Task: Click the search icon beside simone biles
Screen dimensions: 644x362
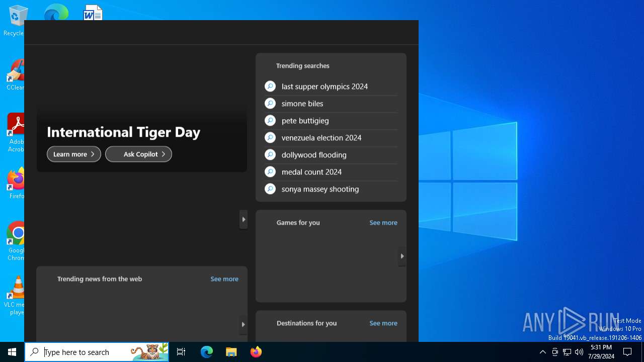Action: point(270,104)
